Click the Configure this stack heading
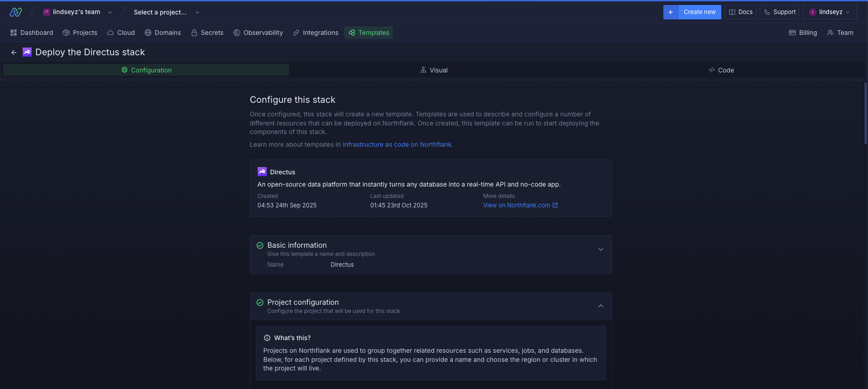 293,100
